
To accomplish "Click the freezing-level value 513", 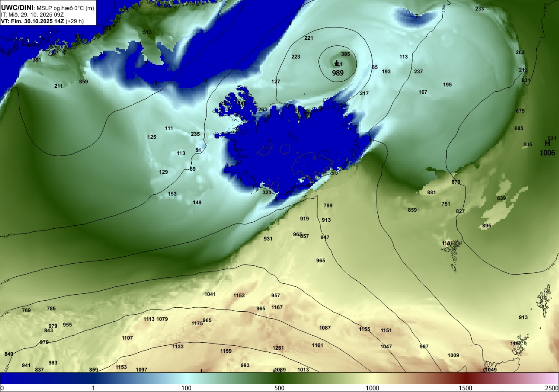I will 147,32.
